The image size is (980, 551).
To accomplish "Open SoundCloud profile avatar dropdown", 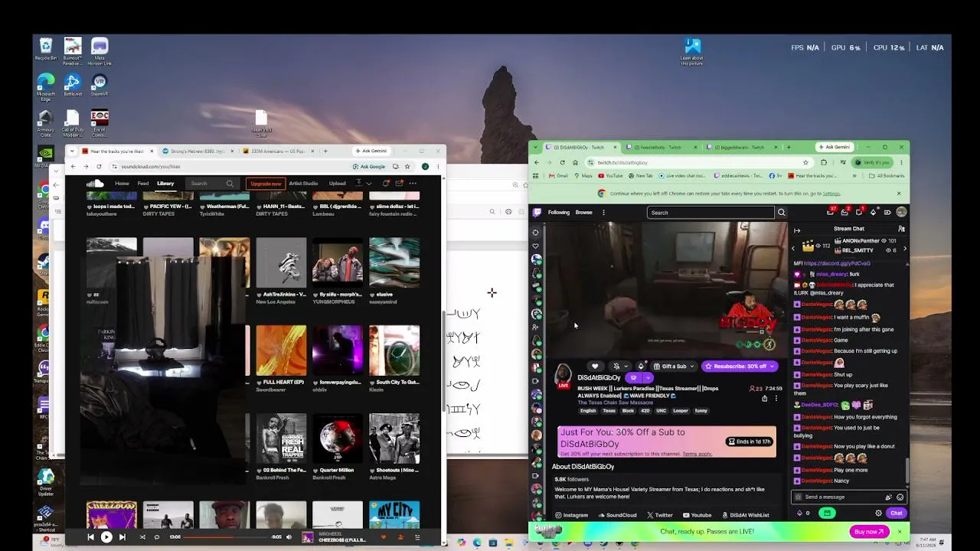I will [x=362, y=184].
